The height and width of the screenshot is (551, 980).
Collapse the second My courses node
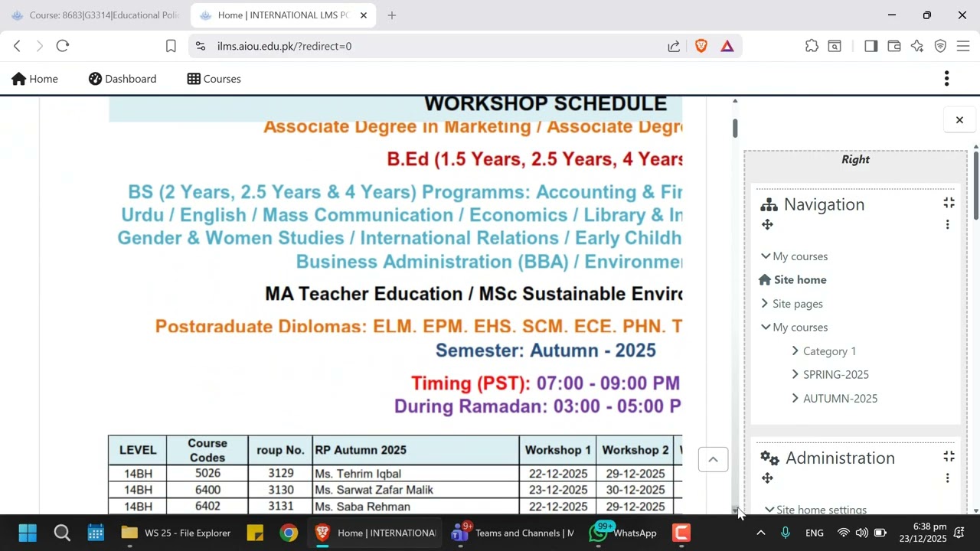766,327
